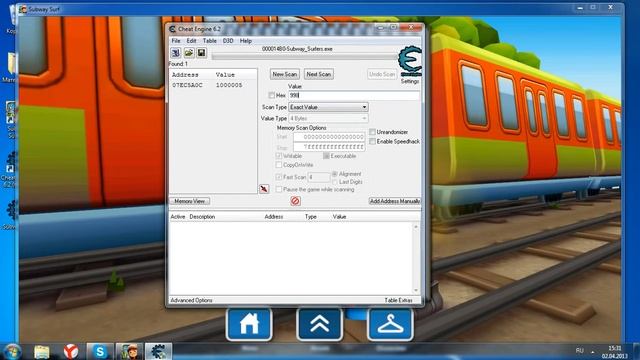
Task: Click the red arrow add-to-list icon
Action: pyautogui.click(x=264, y=189)
